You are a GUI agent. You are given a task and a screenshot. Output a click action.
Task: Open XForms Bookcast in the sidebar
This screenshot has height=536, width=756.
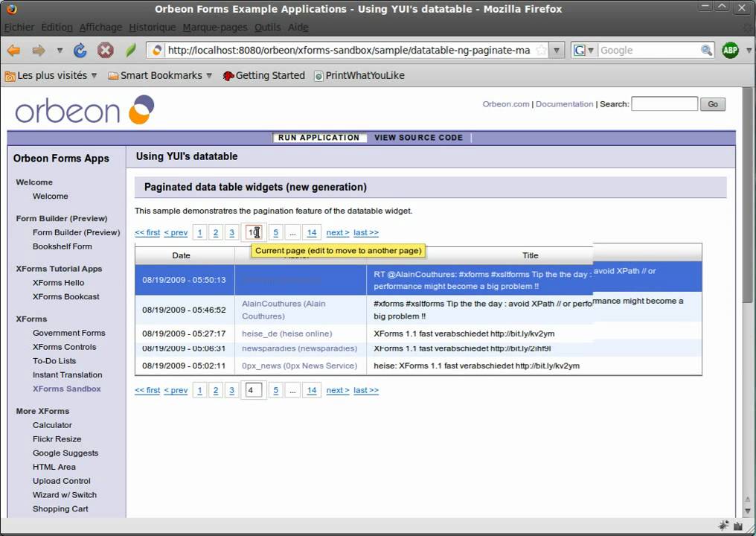point(66,297)
